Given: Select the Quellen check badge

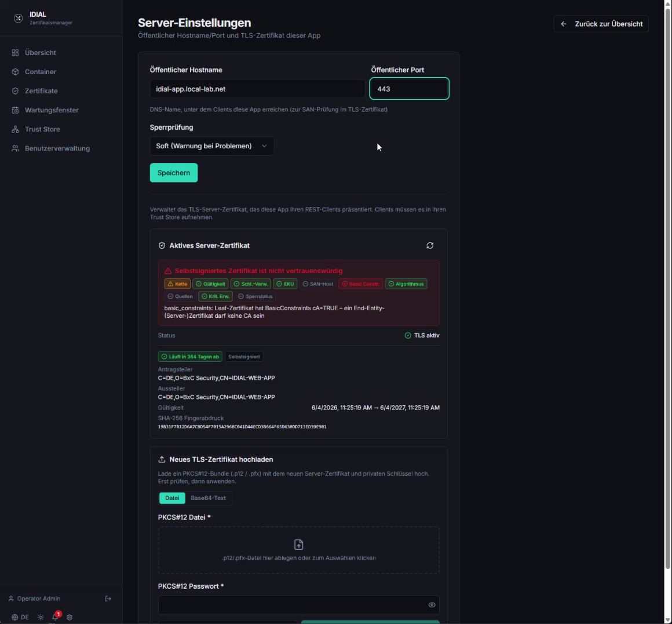Looking at the screenshot, I should [180, 296].
